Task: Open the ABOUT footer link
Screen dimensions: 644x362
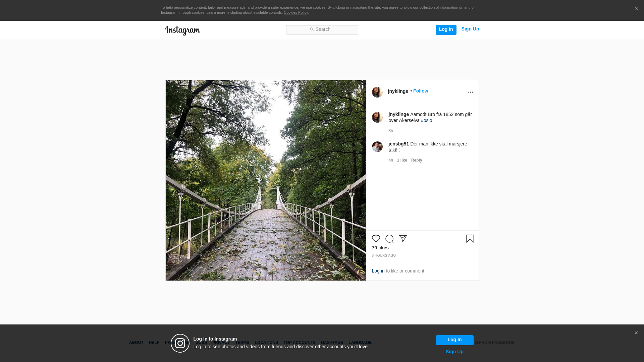Action: (x=136, y=343)
